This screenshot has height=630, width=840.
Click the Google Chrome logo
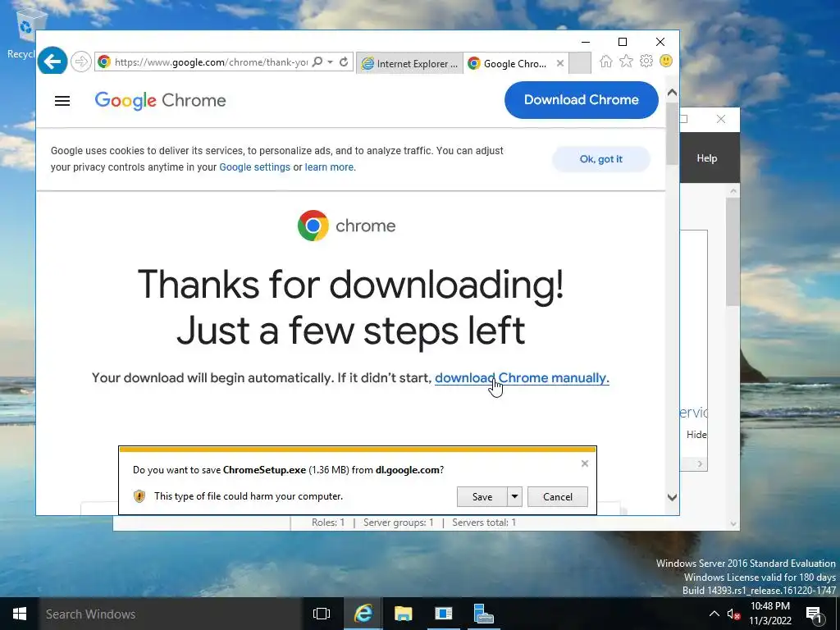(160, 100)
